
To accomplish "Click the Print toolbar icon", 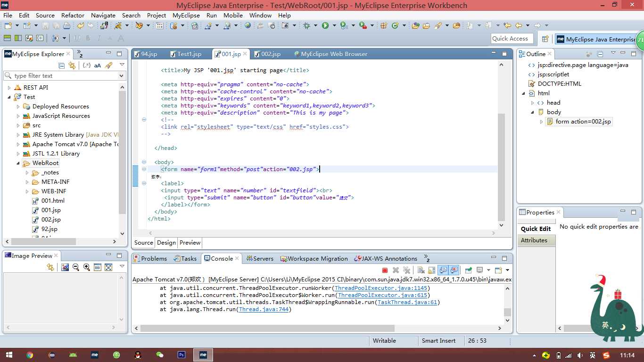I will pos(66,25).
